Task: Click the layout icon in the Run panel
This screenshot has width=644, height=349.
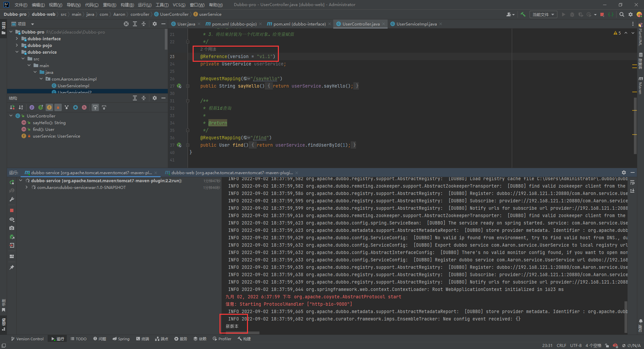Action: click(12, 256)
